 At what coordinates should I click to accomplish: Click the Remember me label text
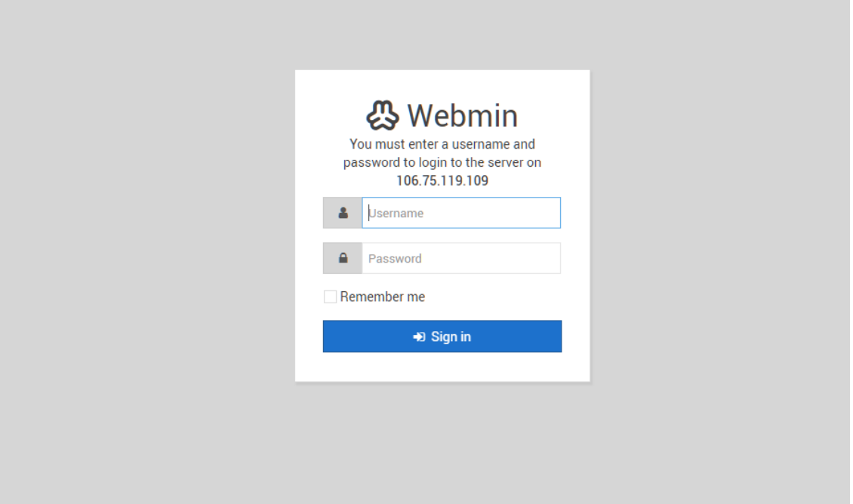[383, 297]
